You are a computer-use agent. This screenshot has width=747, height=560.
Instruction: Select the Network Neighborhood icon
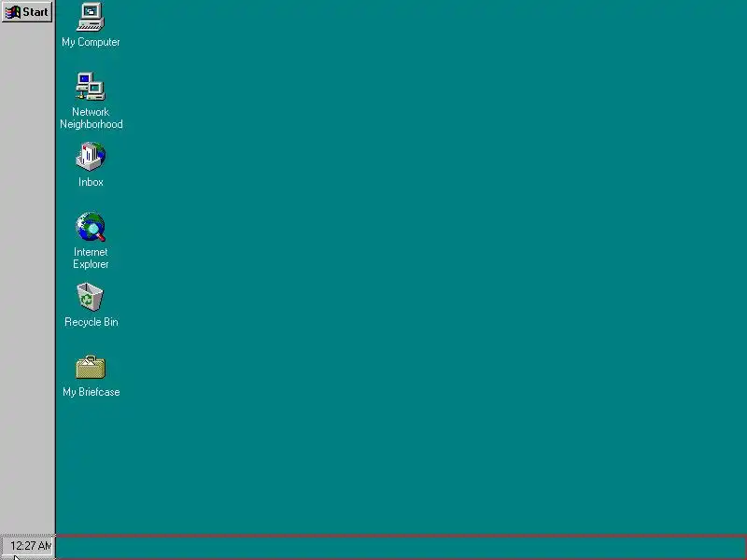pyautogui.click(x=91, y=87)
